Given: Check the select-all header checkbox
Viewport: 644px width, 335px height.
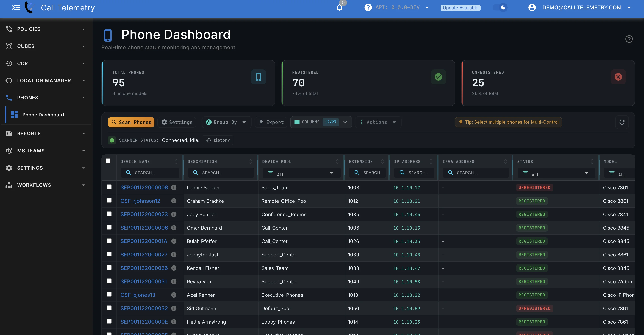Looking at the screenshot, I should pyautogui.click(x=108, y=161).
